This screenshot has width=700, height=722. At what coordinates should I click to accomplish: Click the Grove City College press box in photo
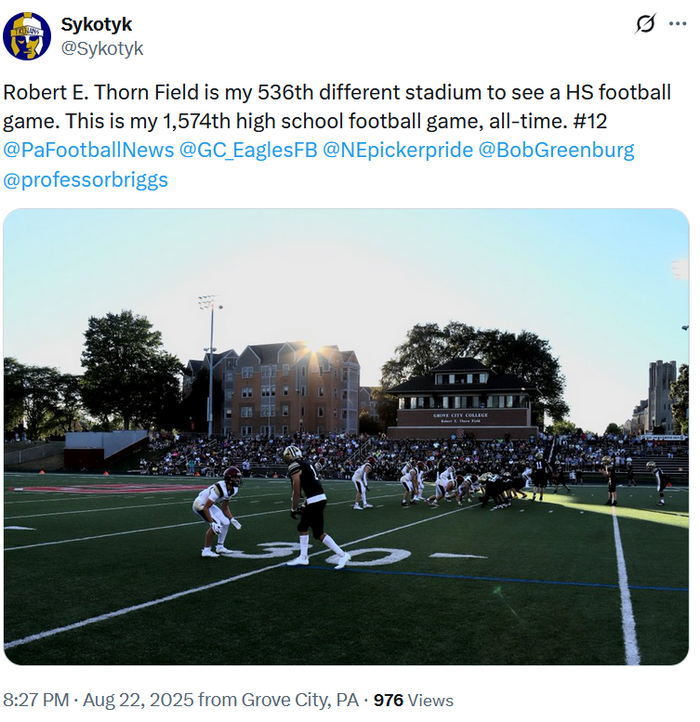[461, 399]
